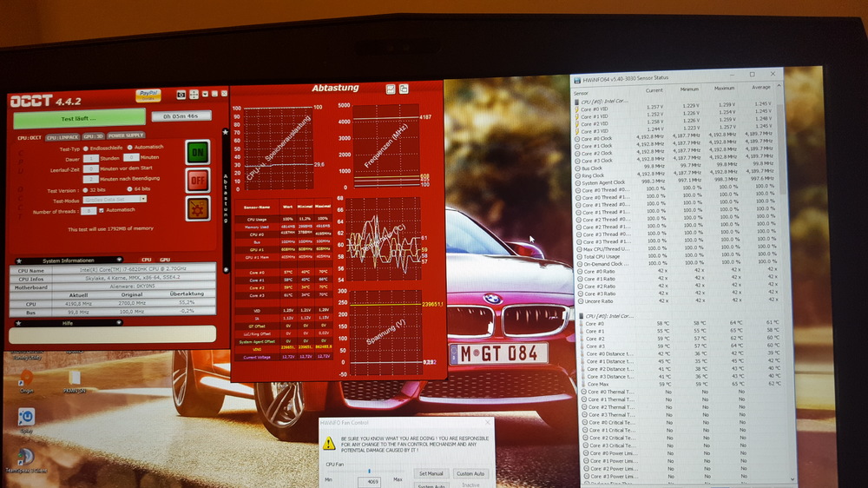Click the second icon right of Abtastung title

coord(404,89)
